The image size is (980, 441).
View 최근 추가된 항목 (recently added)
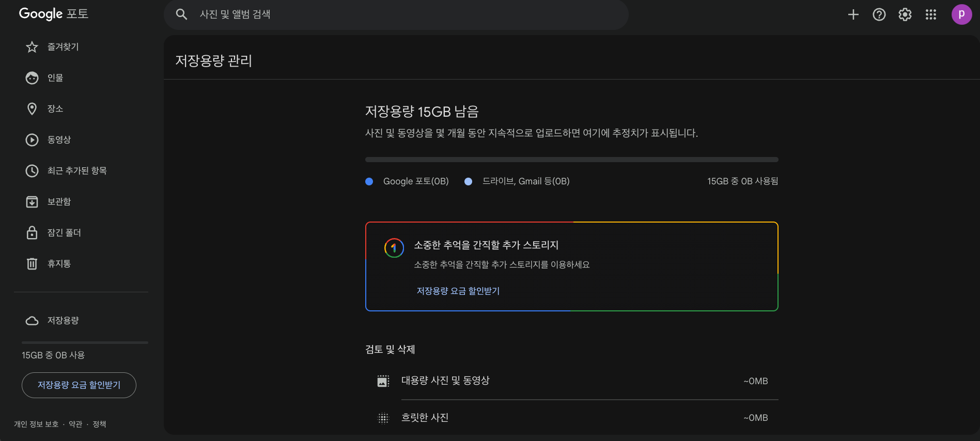point(76,170)
